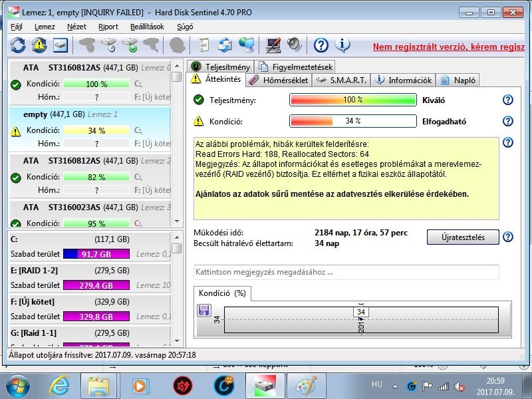Screen dimensions: 532x399
Task: Click the disk list scroll down arrow
Action: [x=177, y=221]
